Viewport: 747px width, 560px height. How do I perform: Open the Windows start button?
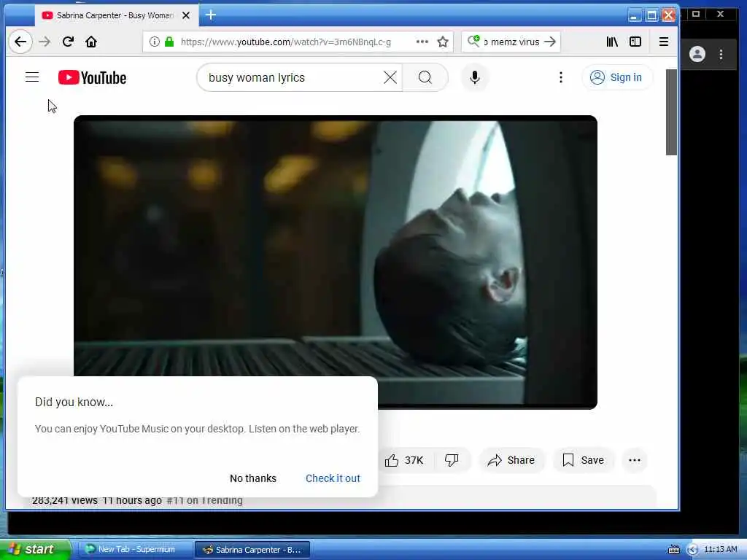point(35,549)
